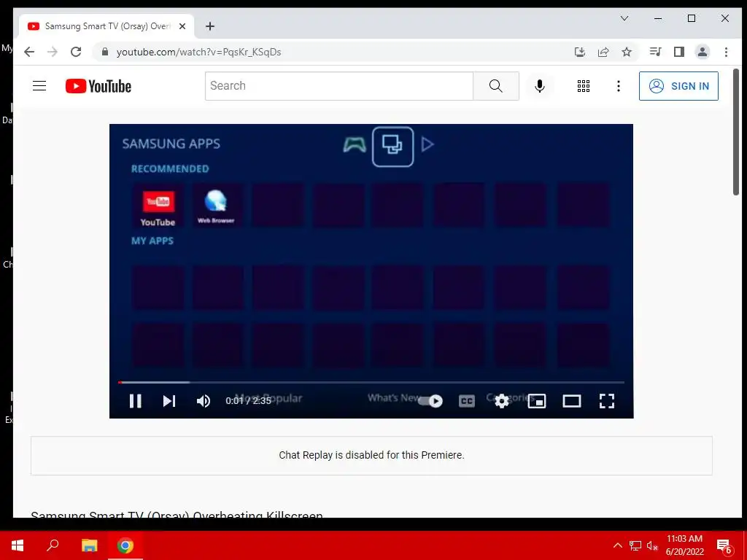Go back to previous page
The image size is (747, 560).
click(29, 52)
